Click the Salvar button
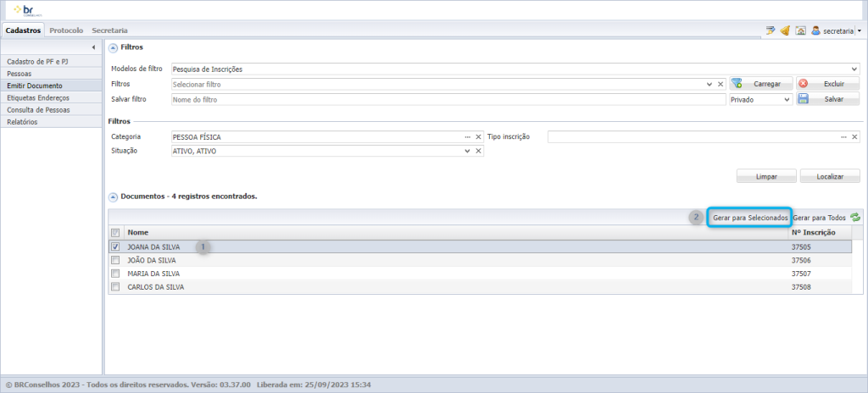 click(828, 100)
